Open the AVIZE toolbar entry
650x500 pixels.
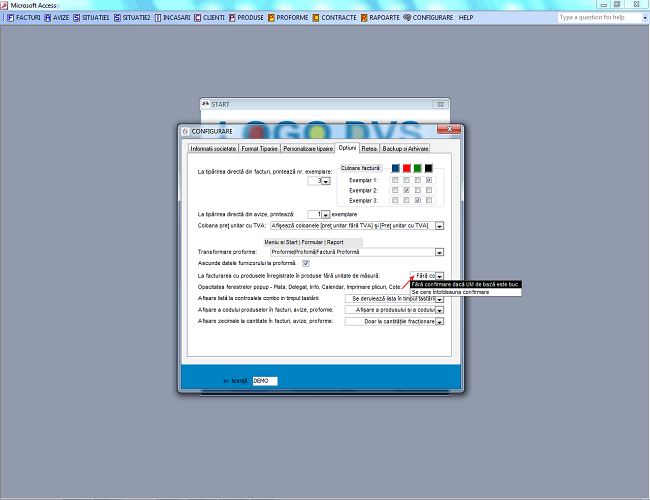tap(57, 17)
